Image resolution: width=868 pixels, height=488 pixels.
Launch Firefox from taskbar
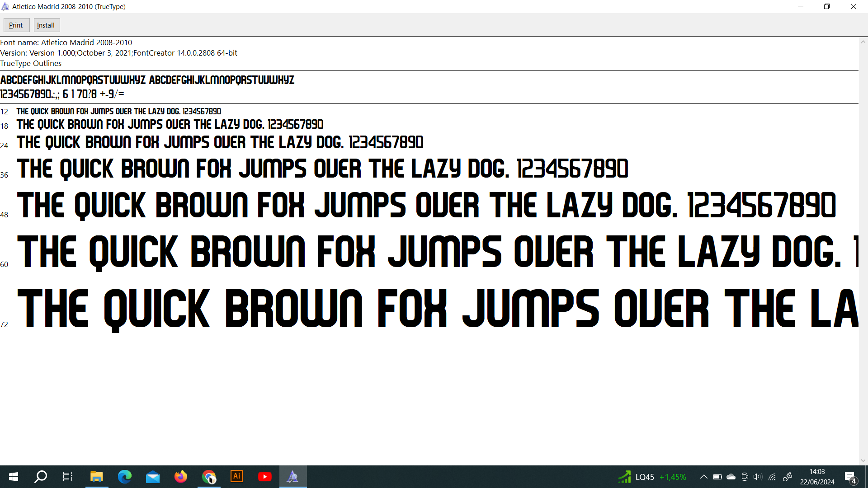[x=180, y=477]
